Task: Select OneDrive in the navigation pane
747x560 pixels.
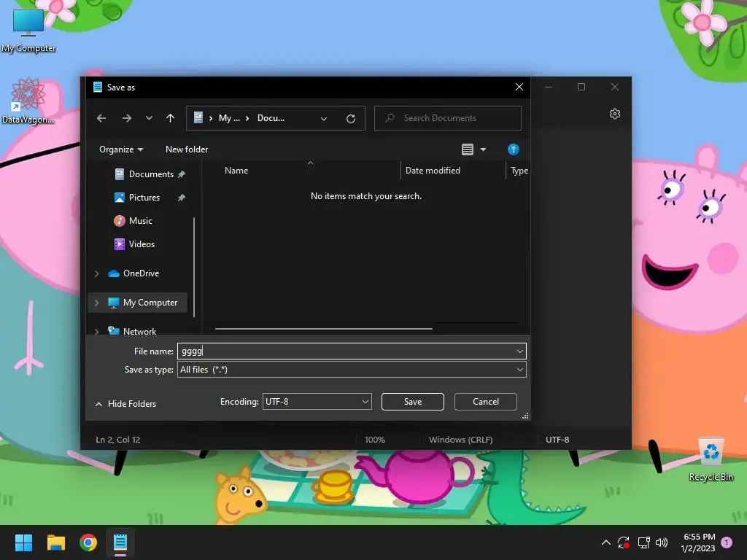Action: 141,273
